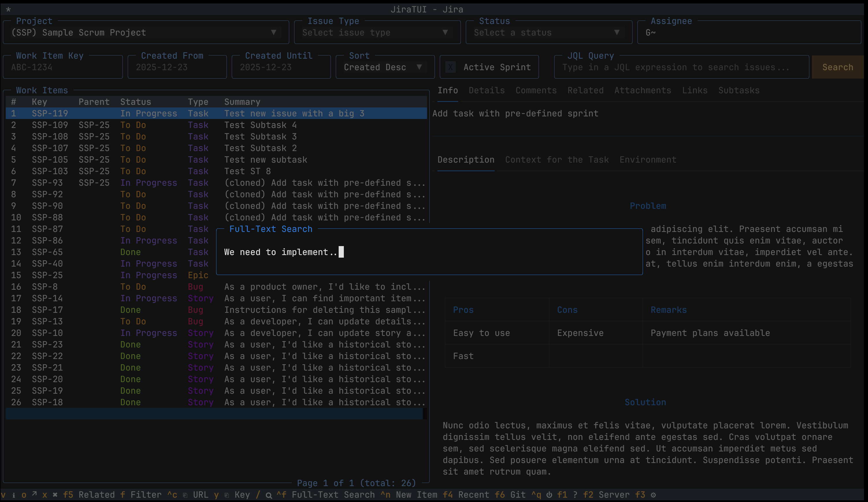The height and width of the screenshot is (502, 868).
Task: Click the Solution heading in description
Action: tap(645, 402)
